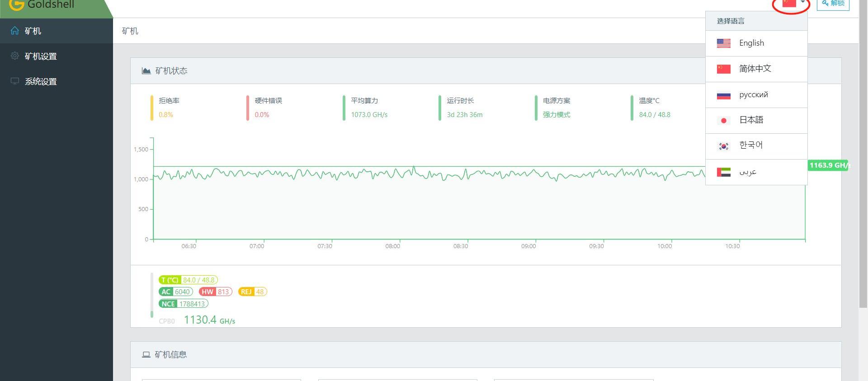868x381 pixels.
Task: Click the laptop icon beside 矿机信息
Action: point(146,355)
